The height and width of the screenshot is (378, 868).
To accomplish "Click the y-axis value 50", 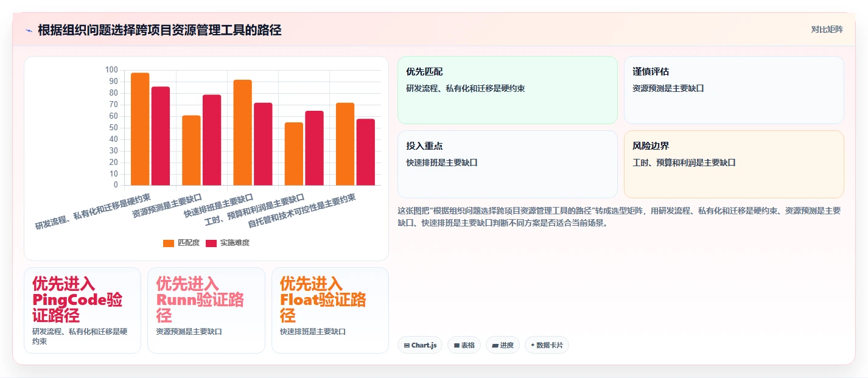I will [113, 127].
